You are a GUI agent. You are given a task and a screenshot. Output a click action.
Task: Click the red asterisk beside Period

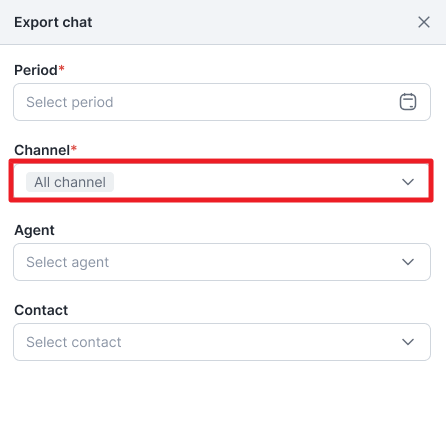[x=61, y=68]
